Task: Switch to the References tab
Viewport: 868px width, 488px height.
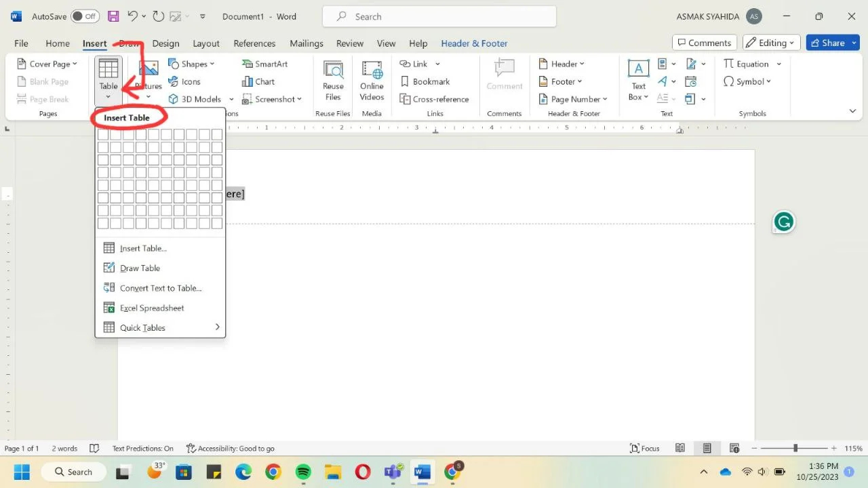Action: pos(254,43)
